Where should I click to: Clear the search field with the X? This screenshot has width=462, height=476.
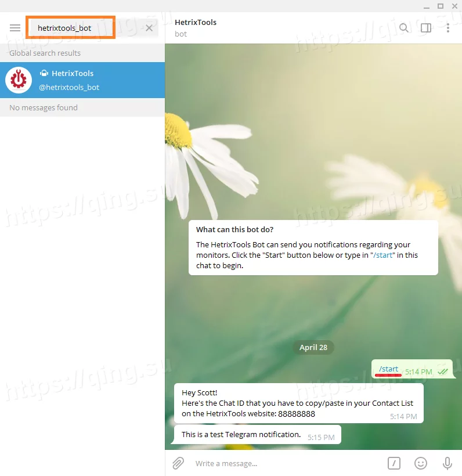(149, 28)
